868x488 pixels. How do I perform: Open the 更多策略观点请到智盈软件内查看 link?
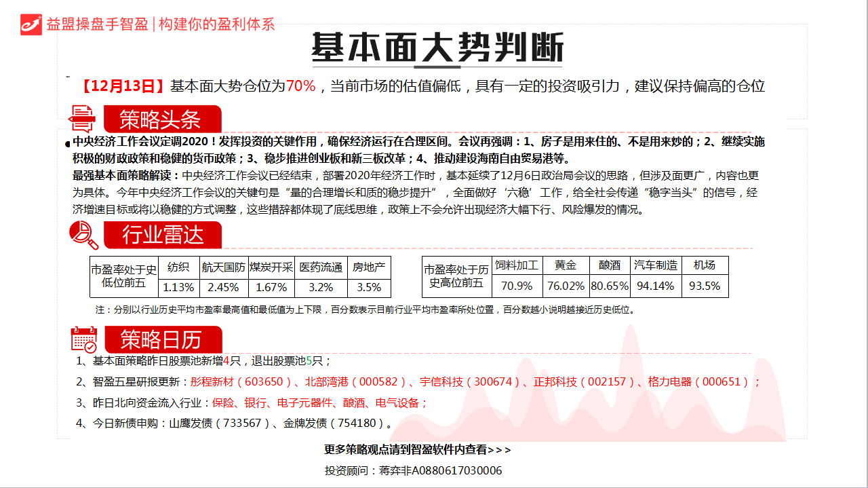pyautogui.click(x=418, y=449)
